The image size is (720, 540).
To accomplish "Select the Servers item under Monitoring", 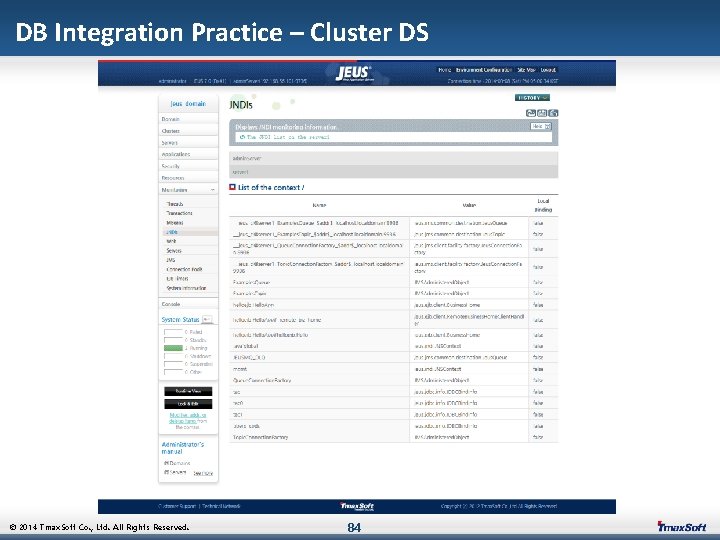I will pos(174,251).
